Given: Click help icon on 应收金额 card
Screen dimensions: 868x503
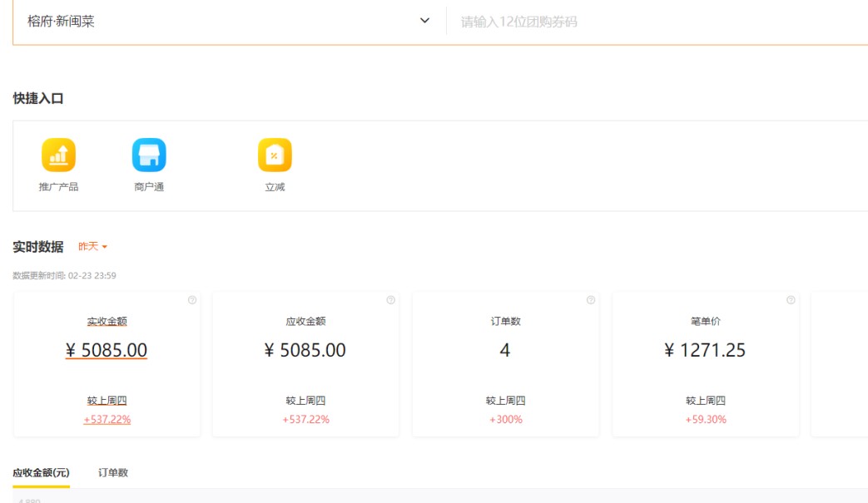Looking at the screenshot, I should pyautogui.click(x=390, y=300).
